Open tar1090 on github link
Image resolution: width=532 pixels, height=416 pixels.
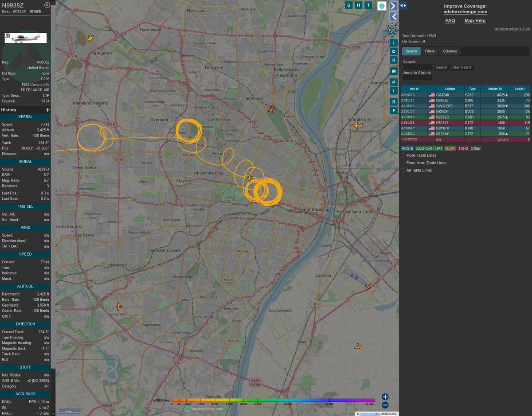(x=512, y=29)
